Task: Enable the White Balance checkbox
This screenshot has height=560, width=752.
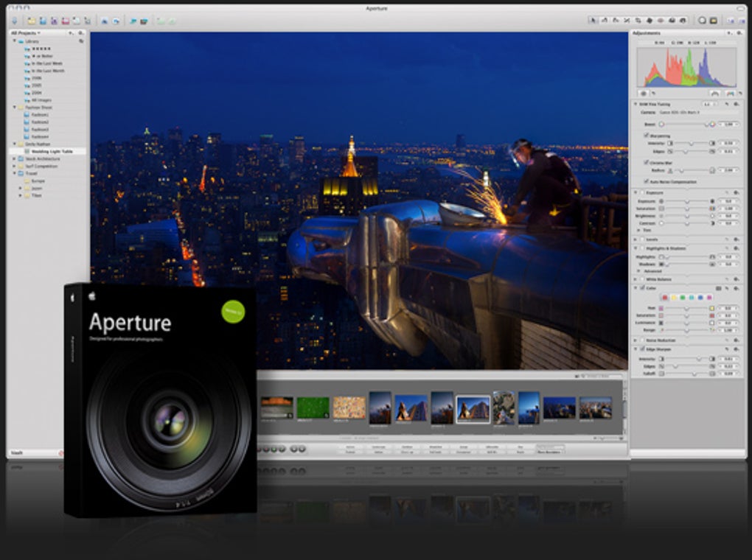Action: click(642, 279)
